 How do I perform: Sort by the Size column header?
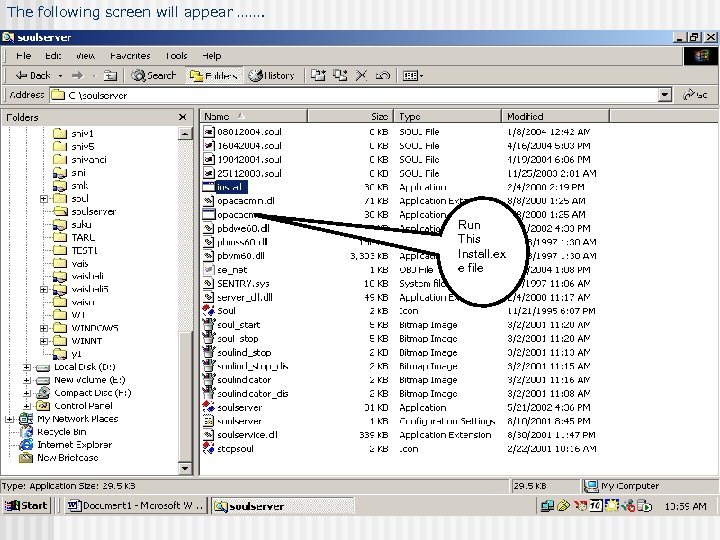(x=350, y=116)
